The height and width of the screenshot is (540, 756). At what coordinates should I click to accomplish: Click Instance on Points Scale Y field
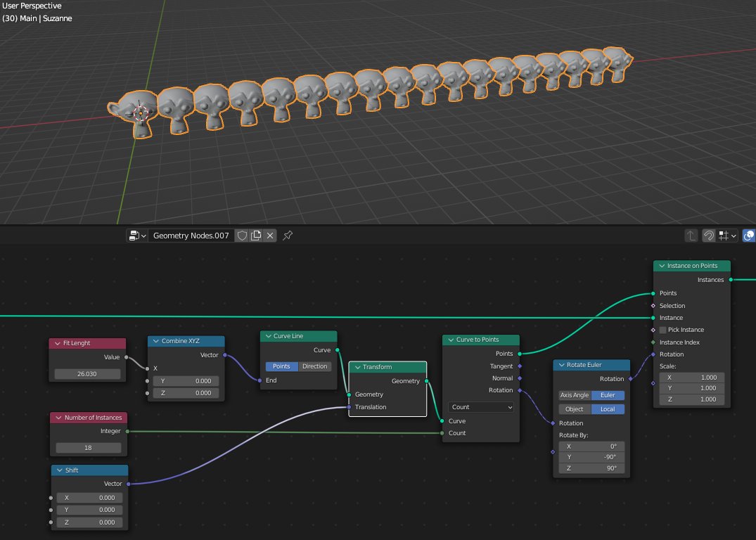[692, 388]
